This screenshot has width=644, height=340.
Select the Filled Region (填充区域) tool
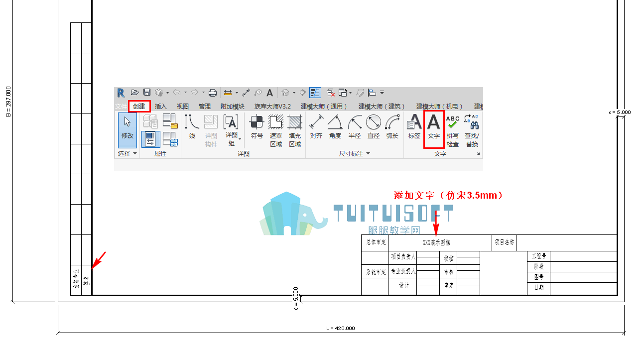click(x=295, y=130)
